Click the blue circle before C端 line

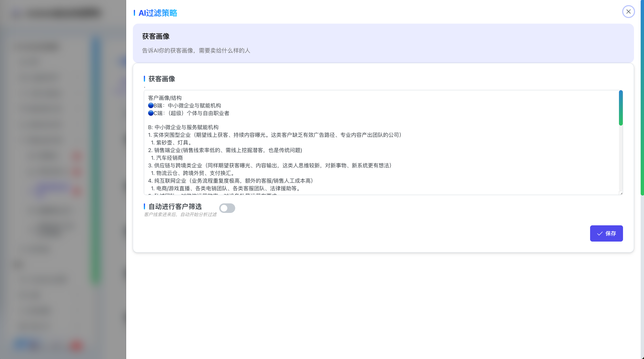pos(151,113)
